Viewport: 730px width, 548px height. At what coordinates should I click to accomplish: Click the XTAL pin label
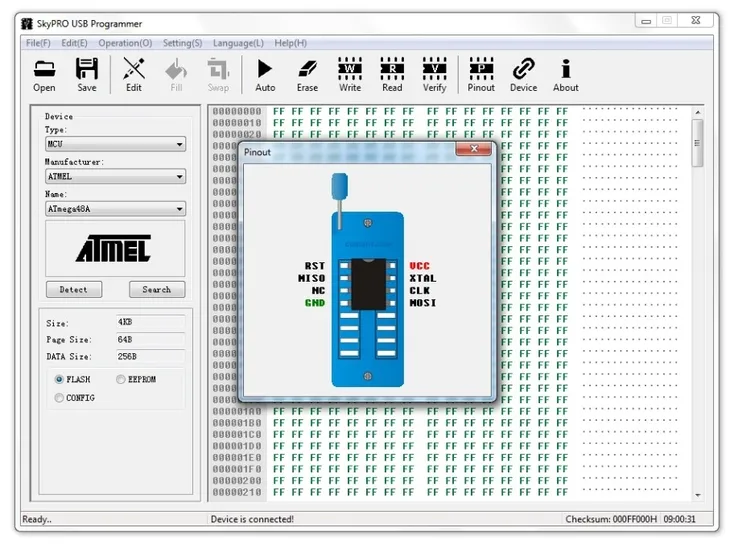tap(423, 278)
